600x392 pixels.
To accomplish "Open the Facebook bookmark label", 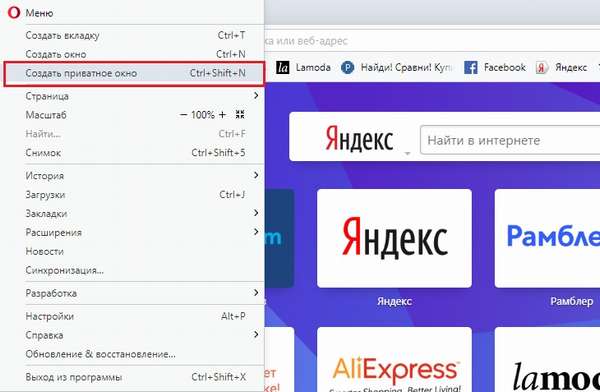I will (x=505, y=67).
